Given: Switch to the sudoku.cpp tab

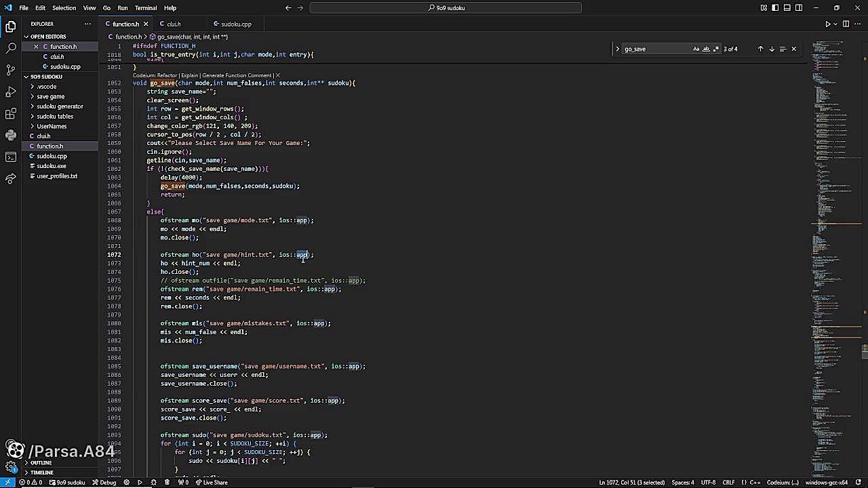Looking at the screenshot, I should (235, 24).
